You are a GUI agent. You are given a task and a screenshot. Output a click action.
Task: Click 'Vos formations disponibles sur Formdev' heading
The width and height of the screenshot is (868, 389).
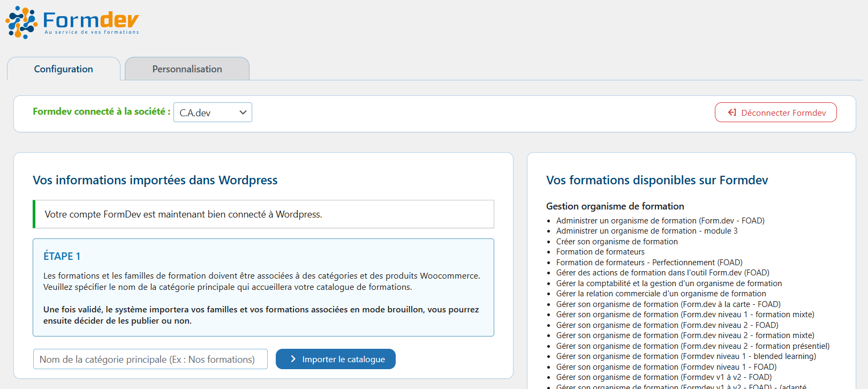656,180
